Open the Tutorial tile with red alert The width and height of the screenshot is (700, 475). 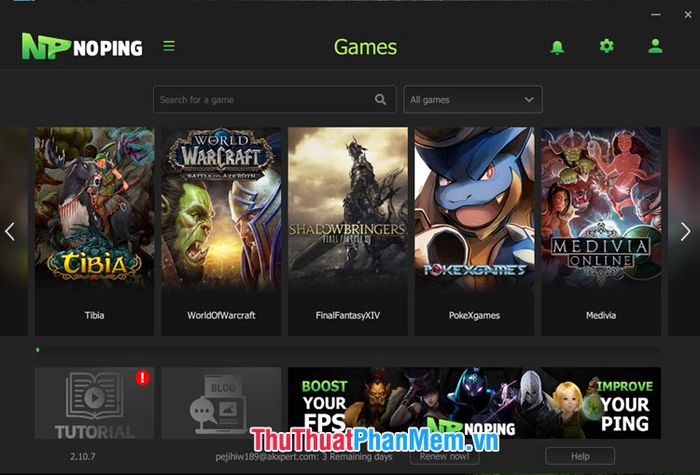(95, 403)
